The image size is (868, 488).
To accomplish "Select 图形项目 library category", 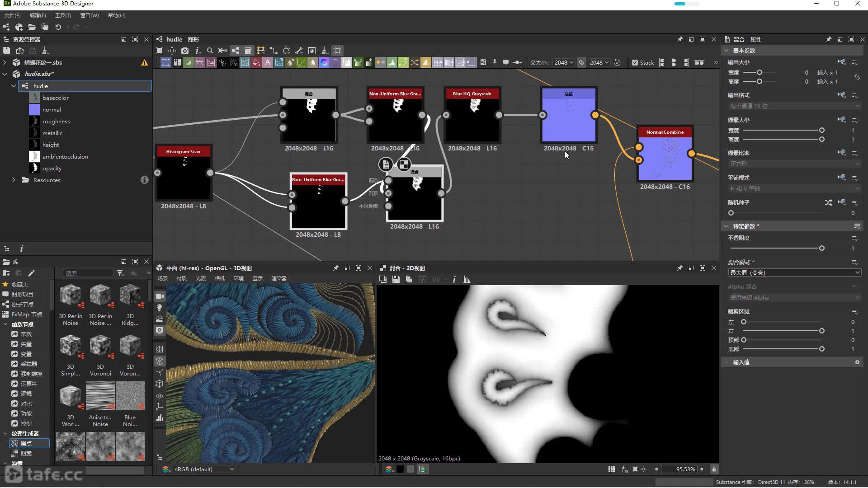I will [x=22, y=294].
